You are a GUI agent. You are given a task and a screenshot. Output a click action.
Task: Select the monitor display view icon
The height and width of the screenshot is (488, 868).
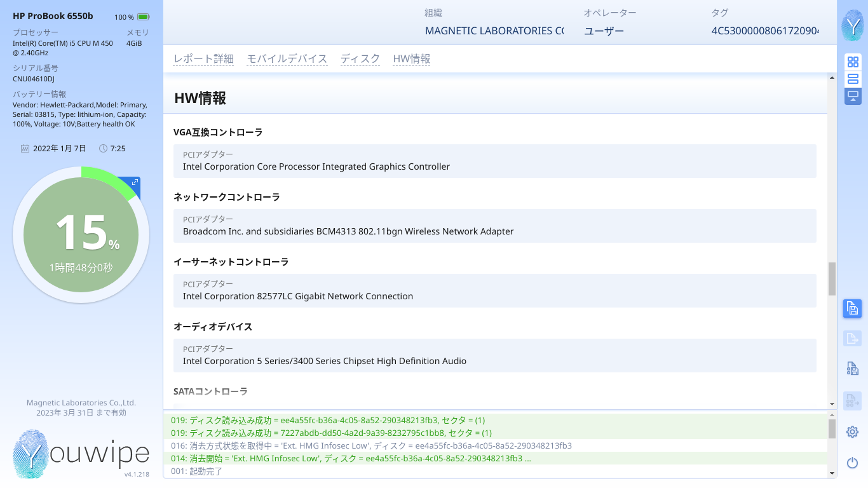click(x=853, y=96)
